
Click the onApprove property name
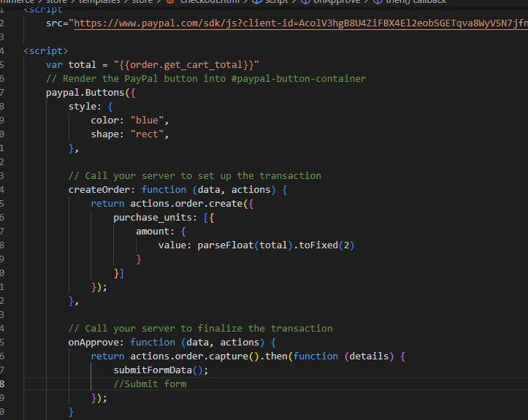[x=93, y=343]
